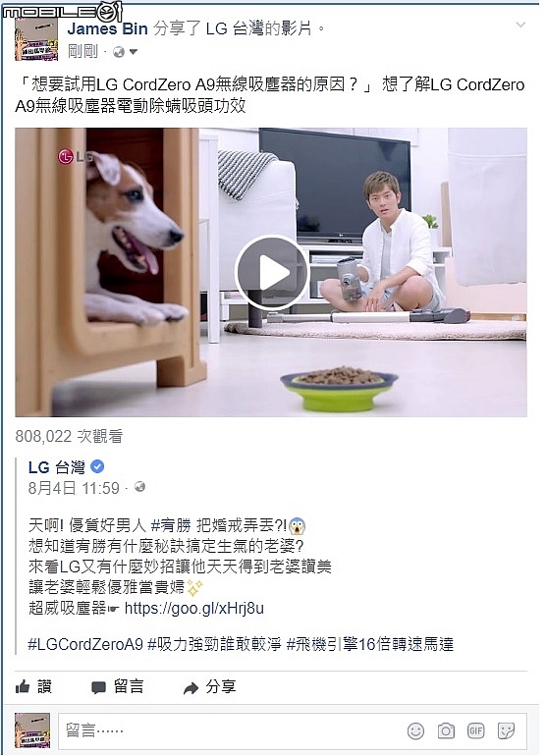Click the #LGCordZeroA9 hashtag

point(85,644)
